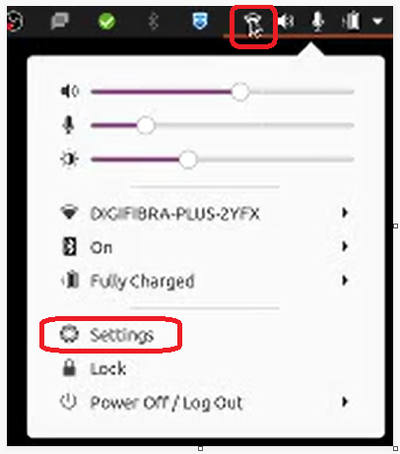Viewport: 400px width, 454px height.
Task: Mute via the microphone slider icon
Action: point(68,125)
